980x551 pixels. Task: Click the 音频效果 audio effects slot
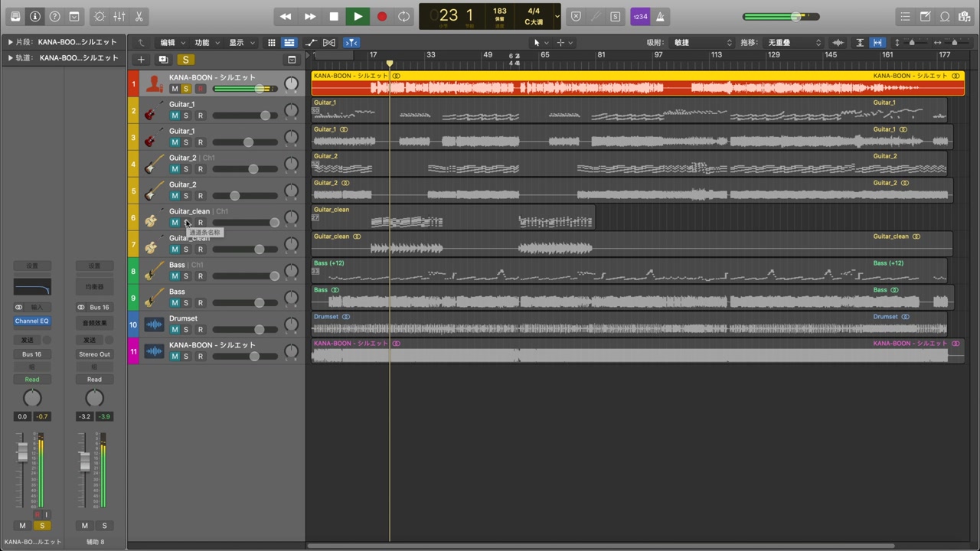(94, 323)
